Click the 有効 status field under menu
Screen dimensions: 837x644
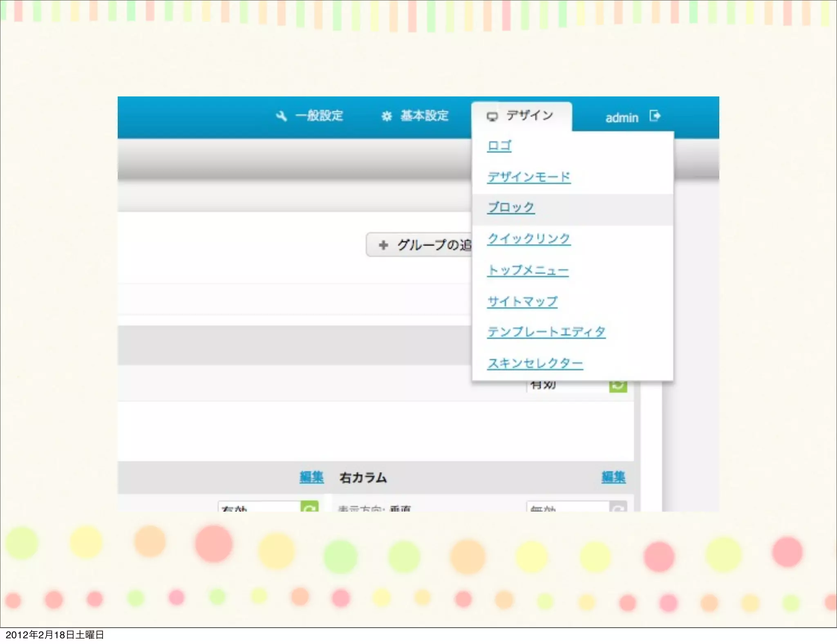568,387
